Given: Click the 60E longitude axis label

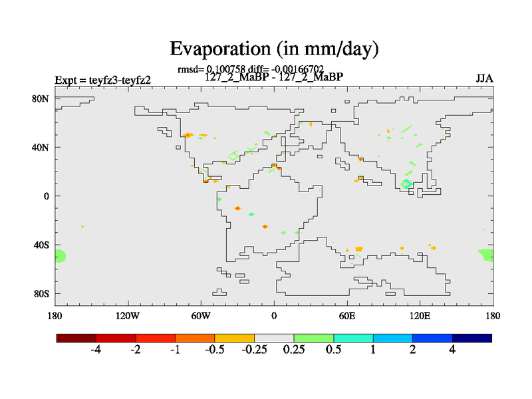Looking at the screenshot, I should (347, 315).
